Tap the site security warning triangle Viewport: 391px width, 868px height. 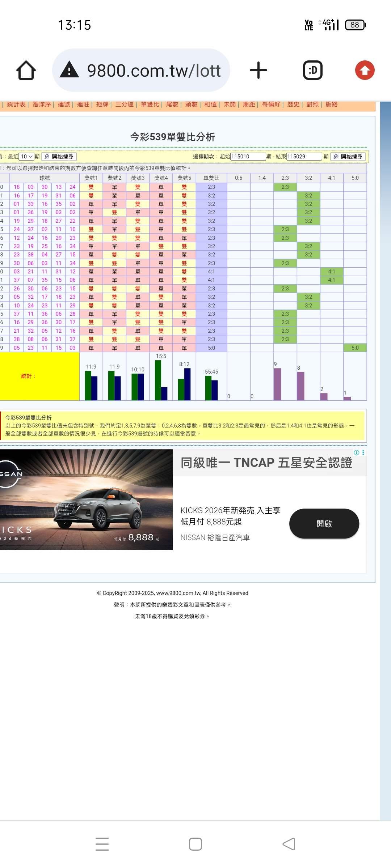click(69, 70)
